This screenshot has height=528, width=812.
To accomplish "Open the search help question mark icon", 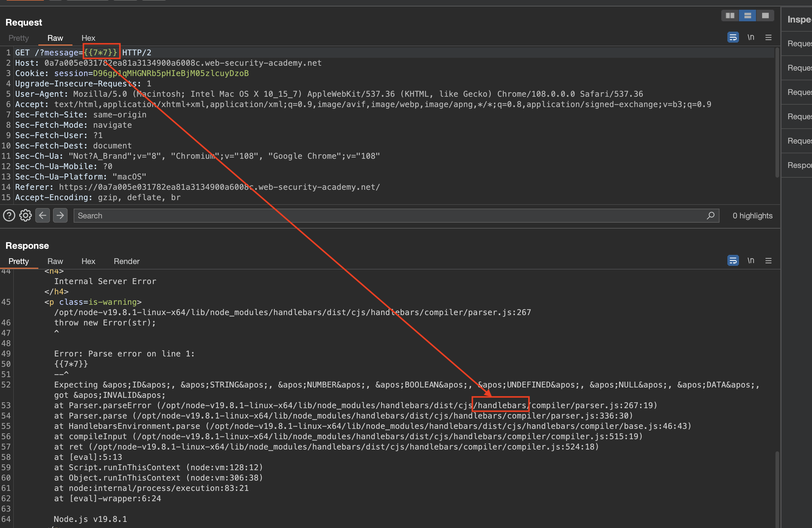I will [x=9, y=215].
